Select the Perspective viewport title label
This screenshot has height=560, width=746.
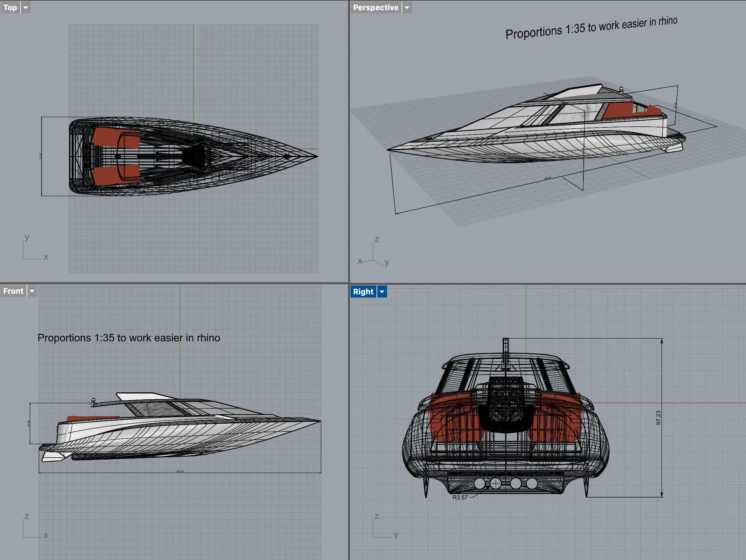click(x=376, y=7)
